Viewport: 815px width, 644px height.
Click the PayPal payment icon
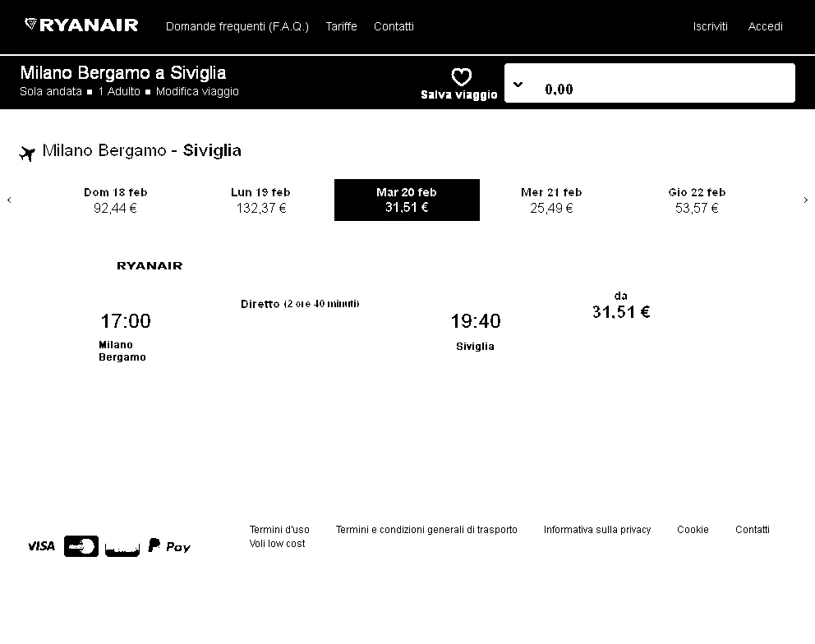coord(169,545)
